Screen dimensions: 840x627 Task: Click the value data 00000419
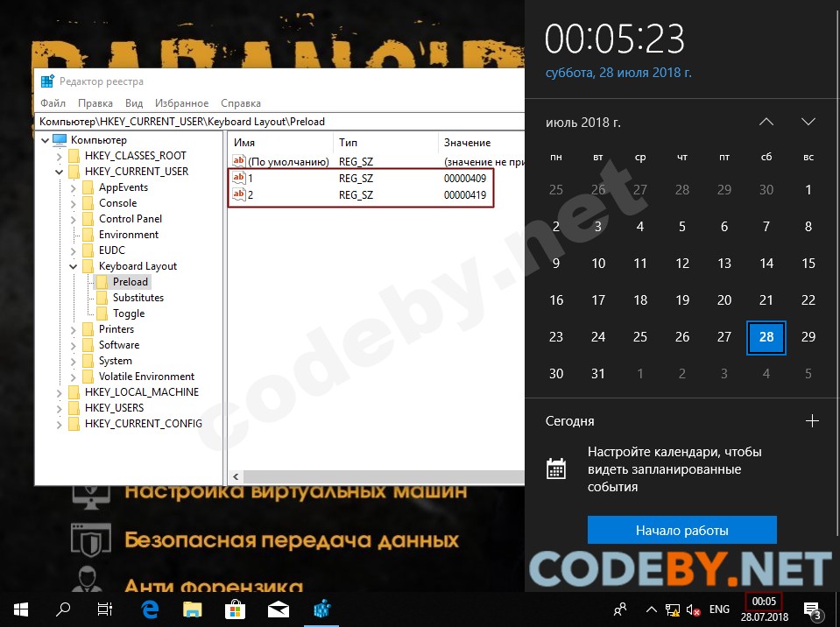[x=465, y=195]
